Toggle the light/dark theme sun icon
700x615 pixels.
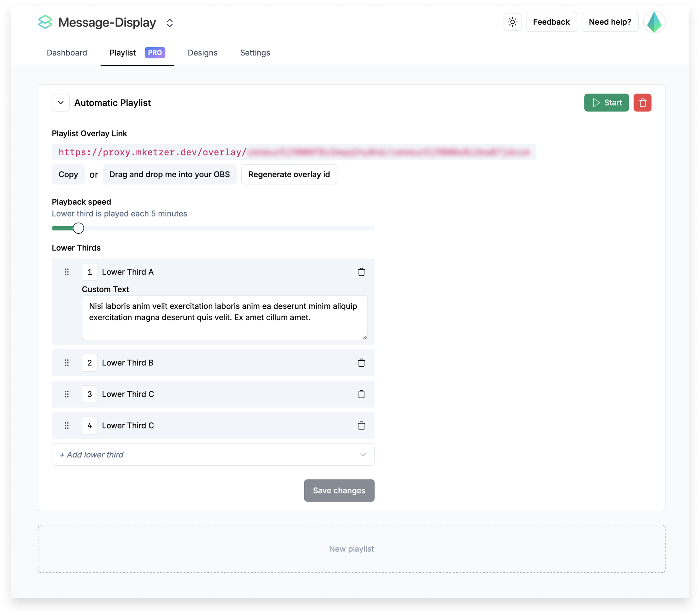512,22
